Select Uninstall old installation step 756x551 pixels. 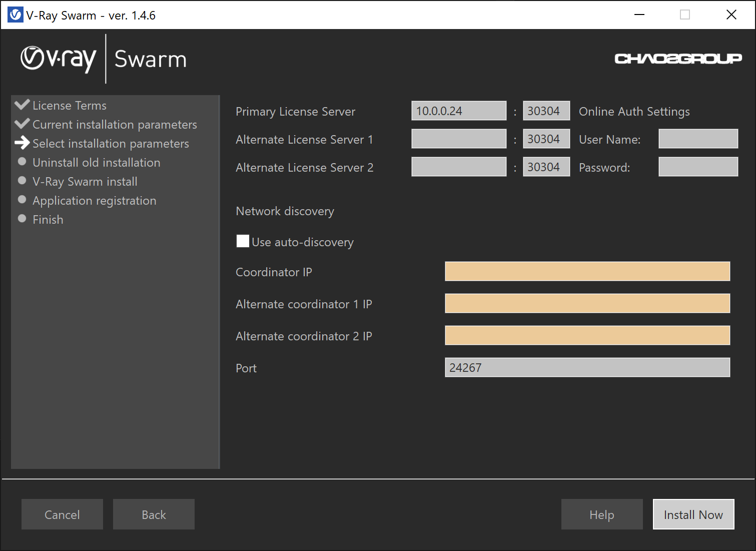coord(96,163)
